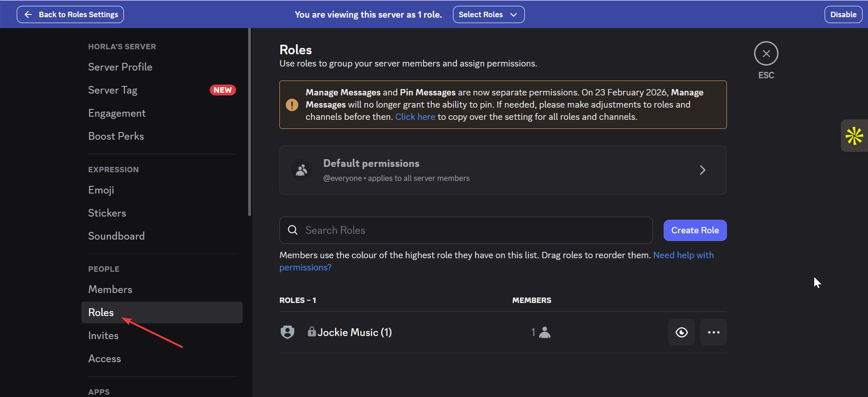Click the ESC close circle icon
The width and height of the screenshot is (868, 397).
[766, 54]
